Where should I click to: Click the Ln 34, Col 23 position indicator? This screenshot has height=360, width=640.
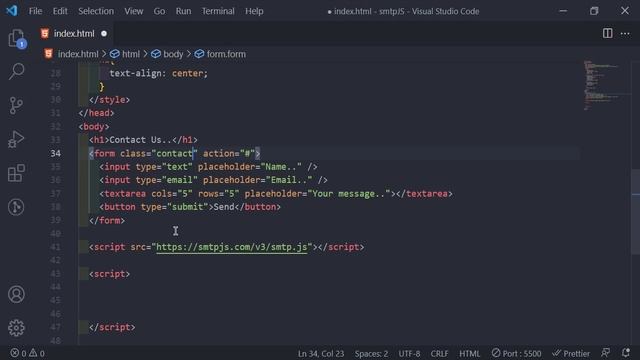[x=321, y=353]
